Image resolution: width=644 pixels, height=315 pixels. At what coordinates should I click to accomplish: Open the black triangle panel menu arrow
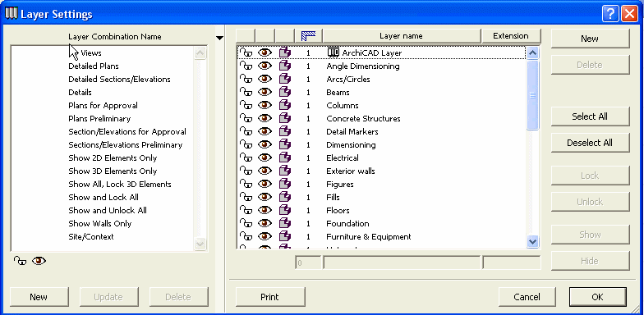220,38
